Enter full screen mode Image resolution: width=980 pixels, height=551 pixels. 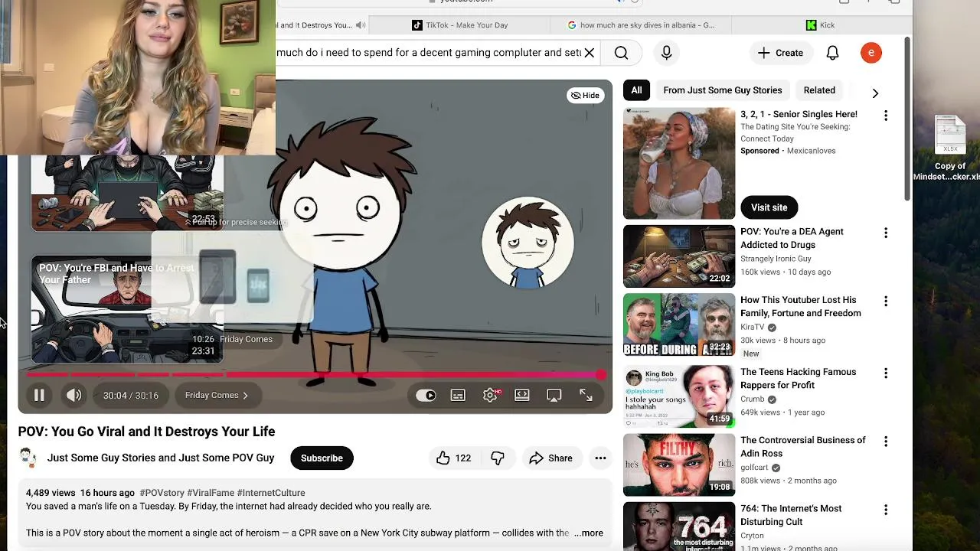586,395
